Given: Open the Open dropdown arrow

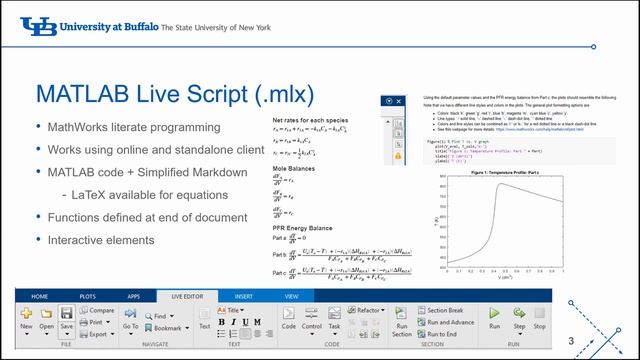Looking at the screenshot, I should 46,334.
